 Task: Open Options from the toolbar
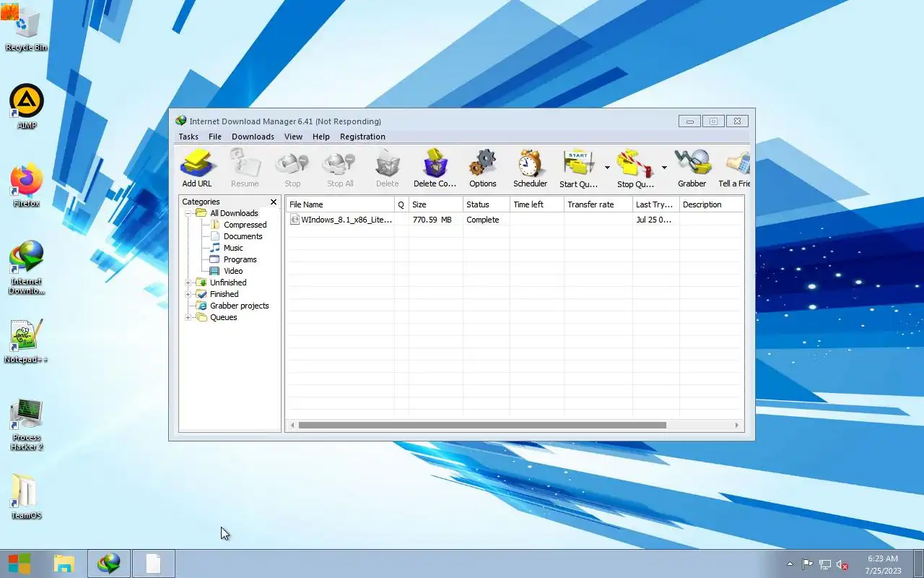[x=482, y=168]
